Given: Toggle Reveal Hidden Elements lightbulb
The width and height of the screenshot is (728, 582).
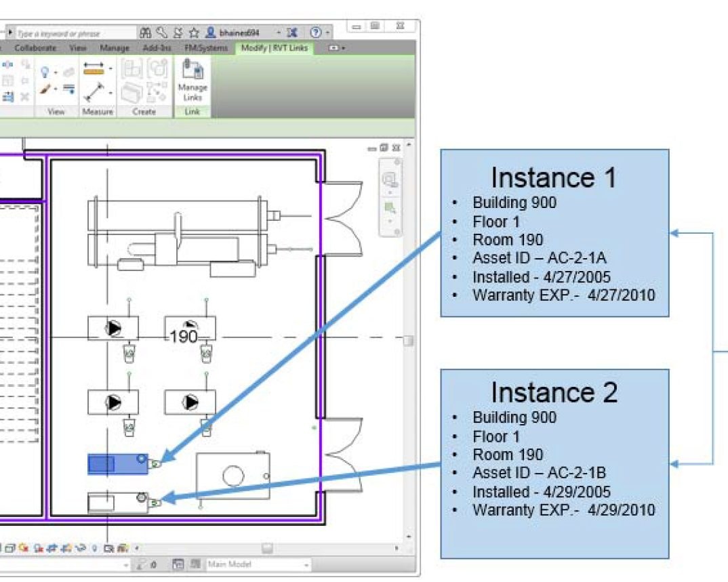Looking at the screenshot, I should coord(94,548).
